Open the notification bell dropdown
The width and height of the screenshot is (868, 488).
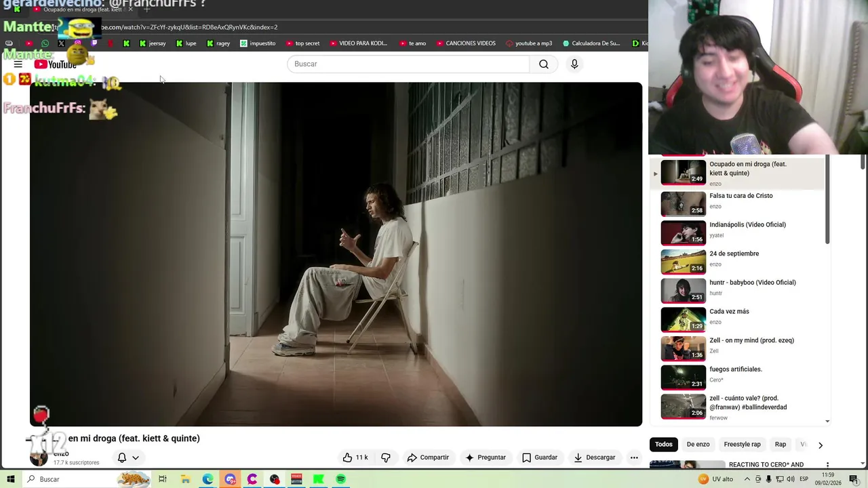128,457
